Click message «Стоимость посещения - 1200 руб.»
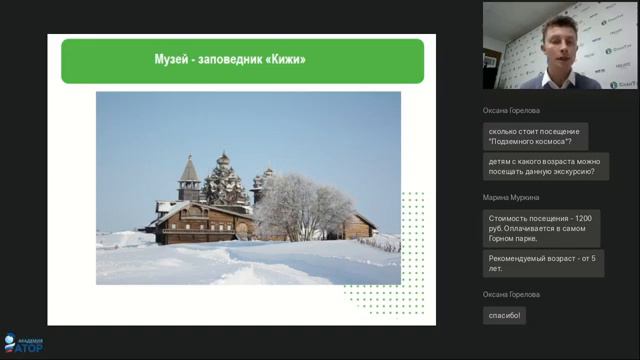This screenshot has height=360, width=640. point(541,229)
